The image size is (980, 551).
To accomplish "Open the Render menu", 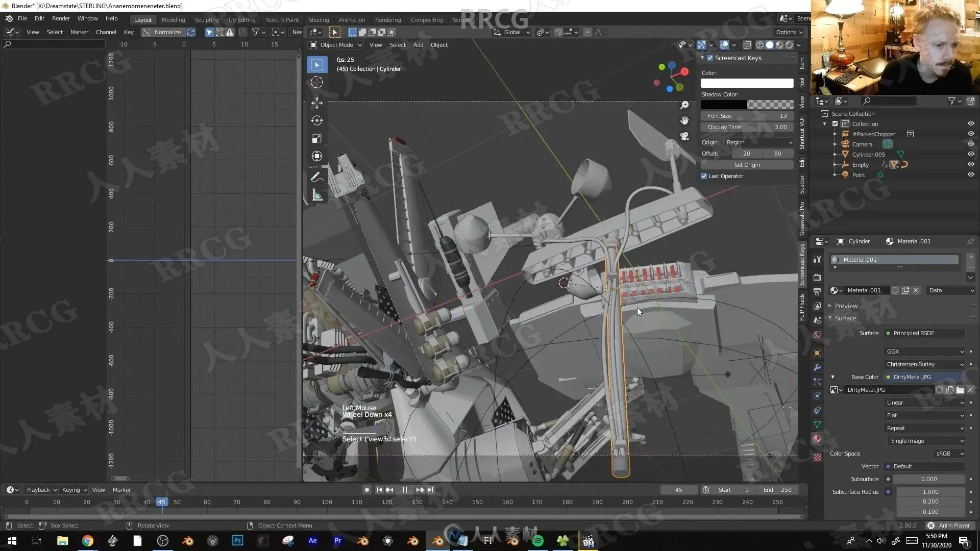I will click(61, 18).
